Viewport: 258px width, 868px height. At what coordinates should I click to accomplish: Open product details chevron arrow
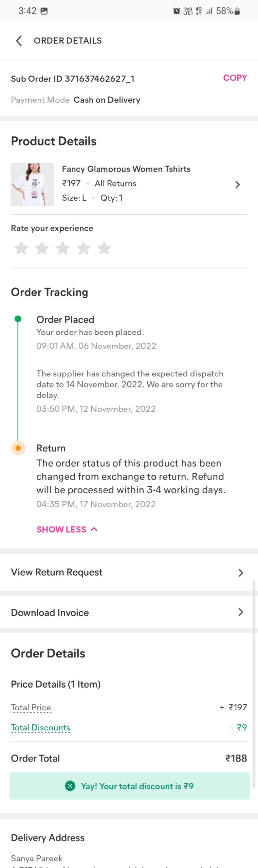[238, 184]
